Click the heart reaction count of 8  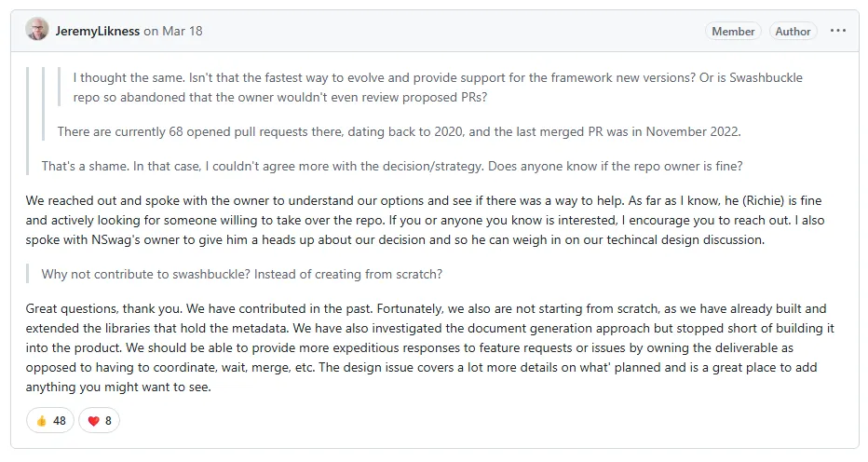(108, 420)
